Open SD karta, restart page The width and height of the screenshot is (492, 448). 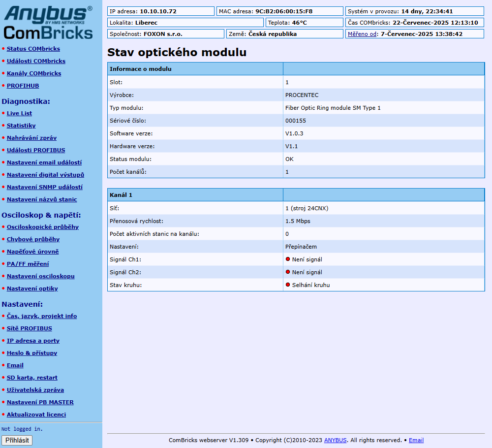(32, 378)
